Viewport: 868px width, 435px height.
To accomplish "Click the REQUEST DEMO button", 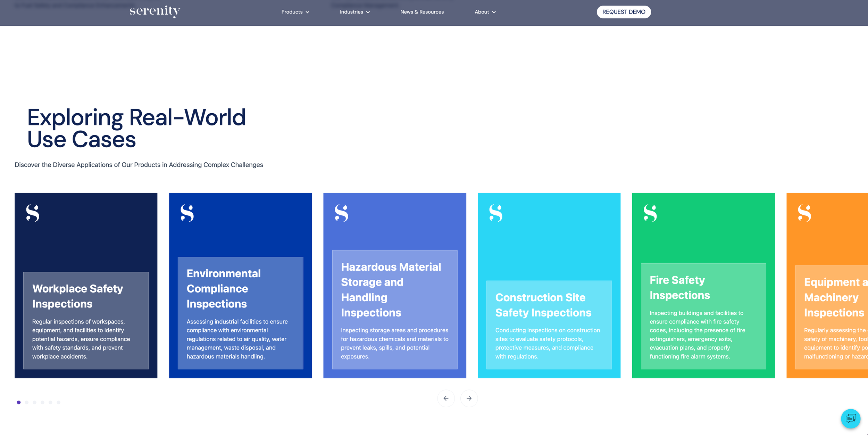I will tap(624, 12).
